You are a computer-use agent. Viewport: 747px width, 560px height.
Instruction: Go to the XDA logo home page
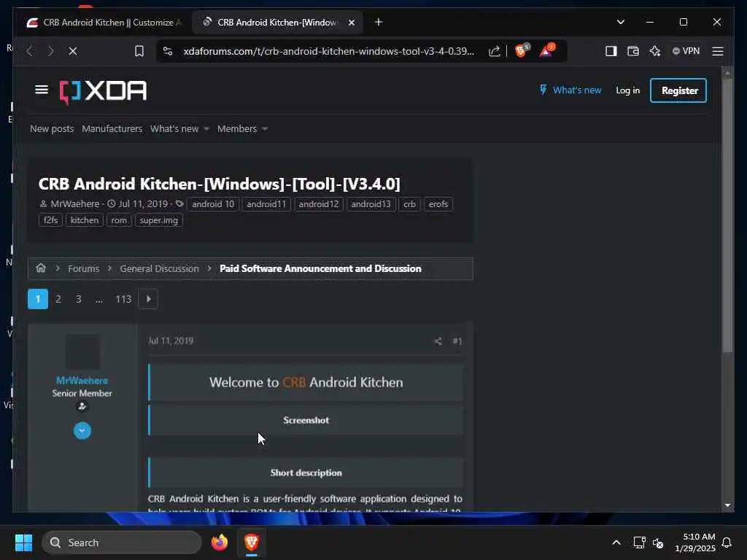[103, 92]
